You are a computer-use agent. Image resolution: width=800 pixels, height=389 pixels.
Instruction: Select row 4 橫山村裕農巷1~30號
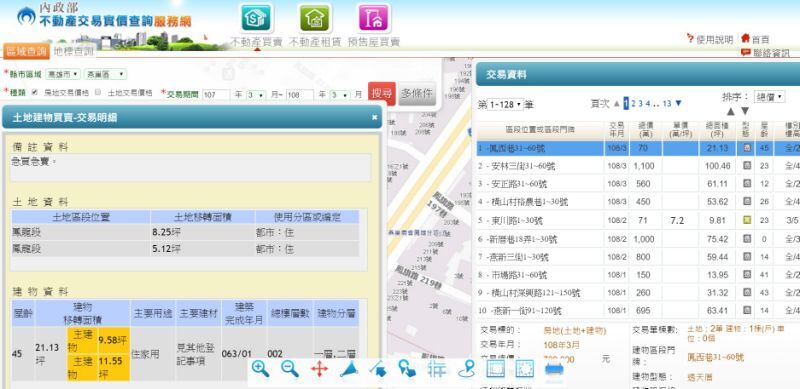point(638,202)
